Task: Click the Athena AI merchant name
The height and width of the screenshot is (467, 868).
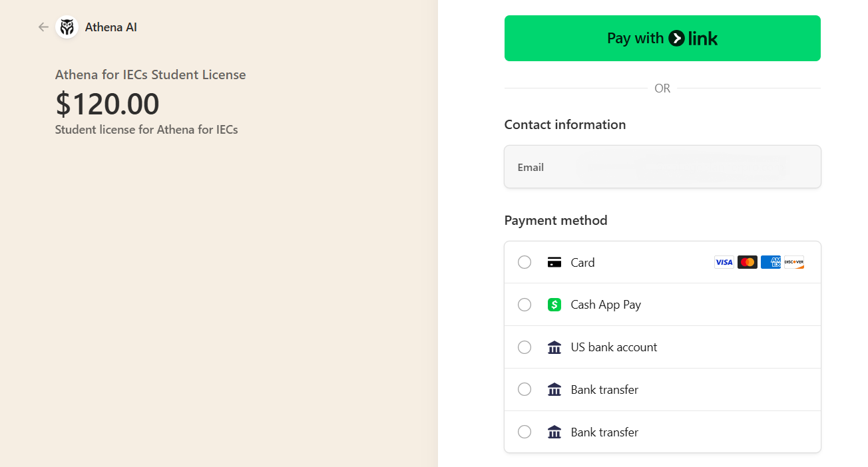Action: click(x=111, y=27)
